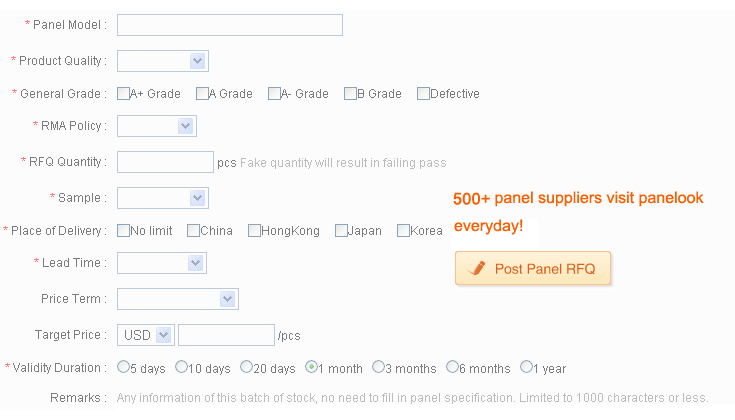Check the No limit delivery option
Screen dimensions: 735x420
click(x=123, y=231)
